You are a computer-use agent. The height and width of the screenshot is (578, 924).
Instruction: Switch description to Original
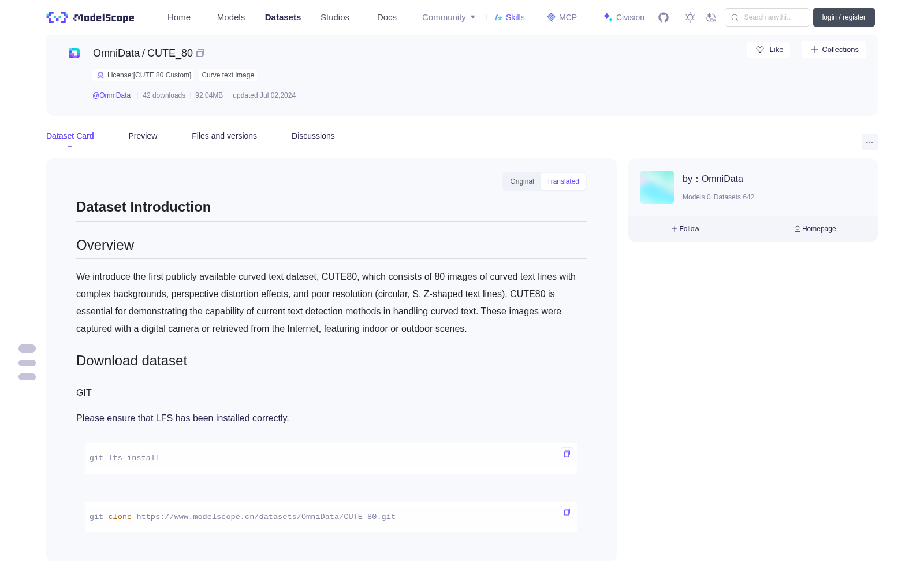(x=522, y=181)
